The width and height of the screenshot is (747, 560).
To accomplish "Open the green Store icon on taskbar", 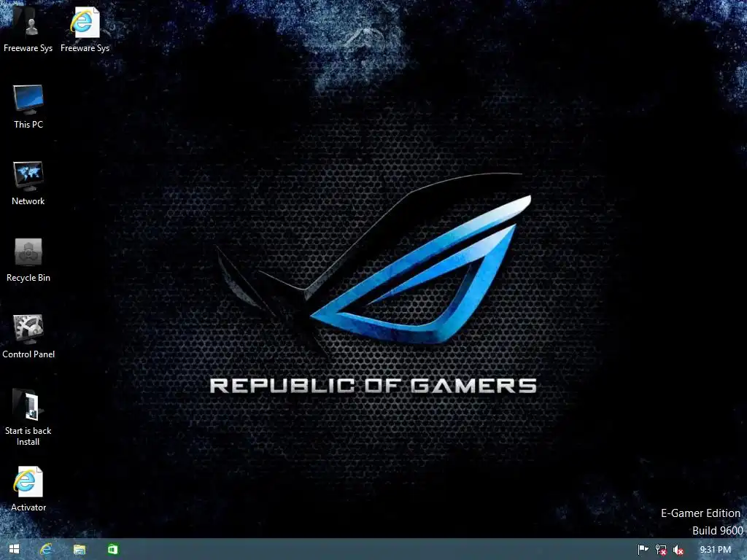I will 112,549.
